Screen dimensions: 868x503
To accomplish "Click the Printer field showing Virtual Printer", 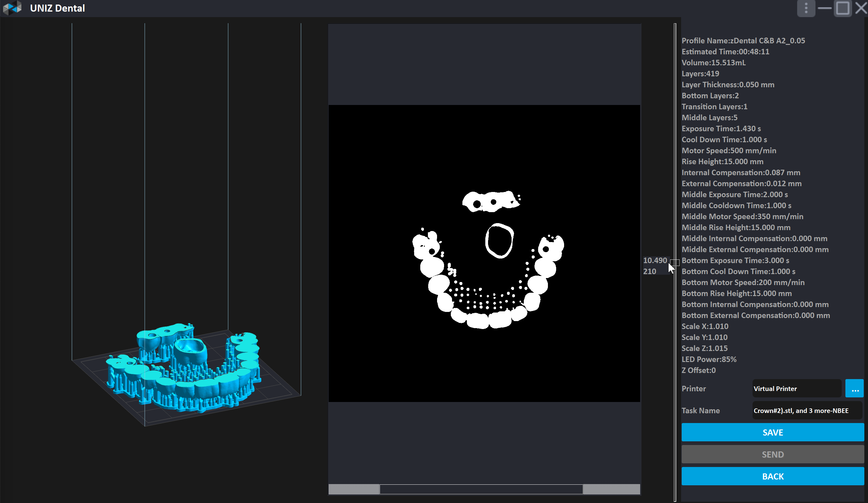I will [797, 389].
